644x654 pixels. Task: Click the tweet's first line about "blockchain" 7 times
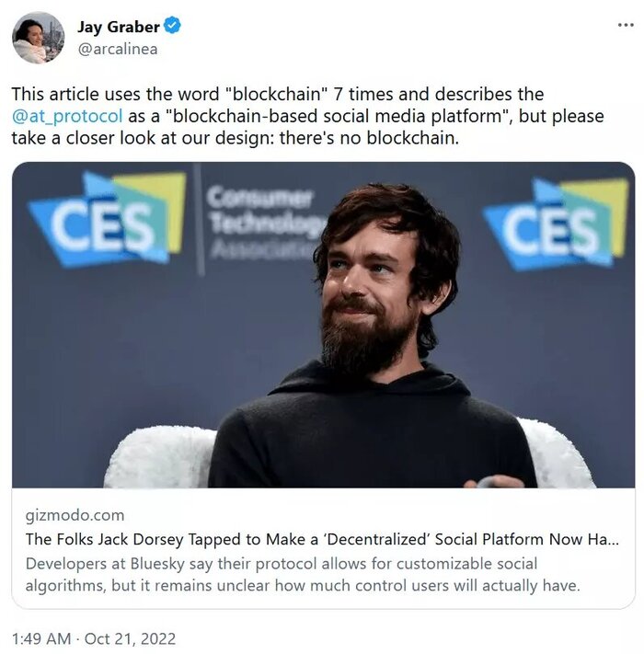click(277, 95)
